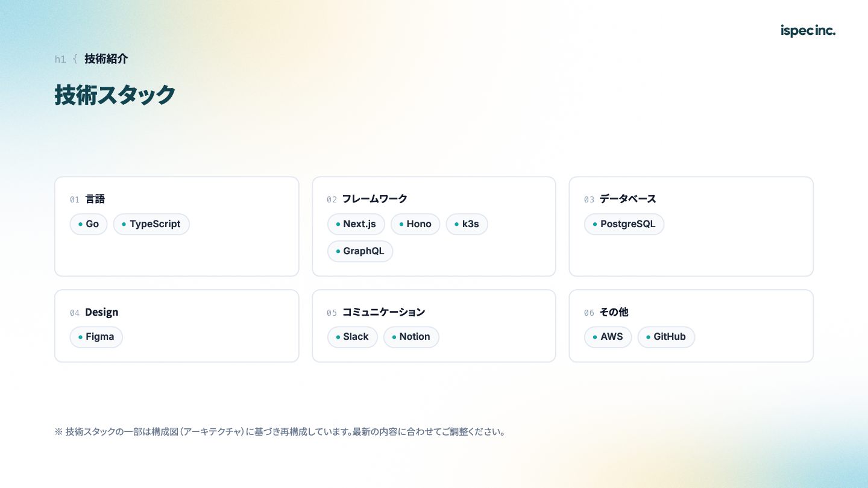This screenshot has height=488, width=868.
Task: Click the 05 card number
Action: point(332,313)
